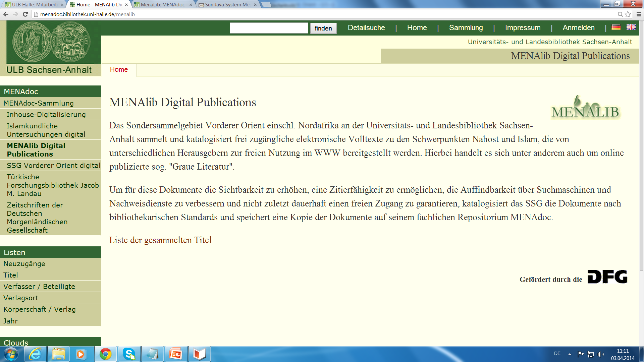Image resolution: width=644 pixels, height=362 pixels.
Task: Open Windows Media Player from taskbar
Action: coord(80,354)
